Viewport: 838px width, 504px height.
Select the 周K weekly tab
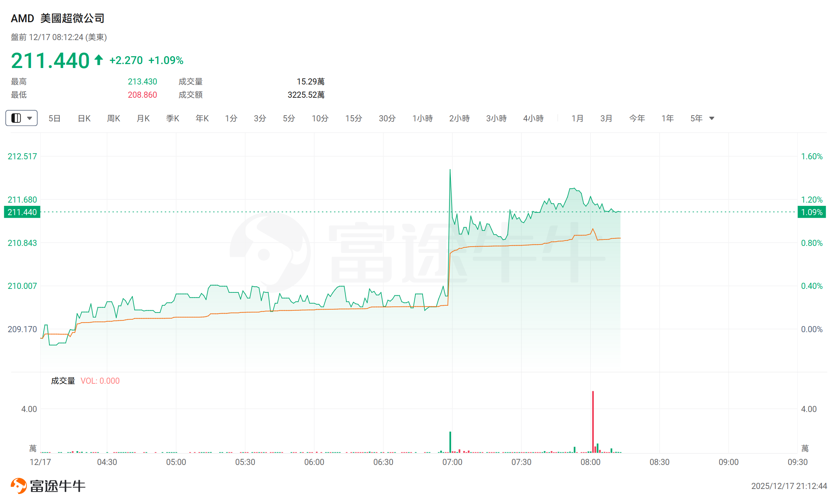click(114, 118)
